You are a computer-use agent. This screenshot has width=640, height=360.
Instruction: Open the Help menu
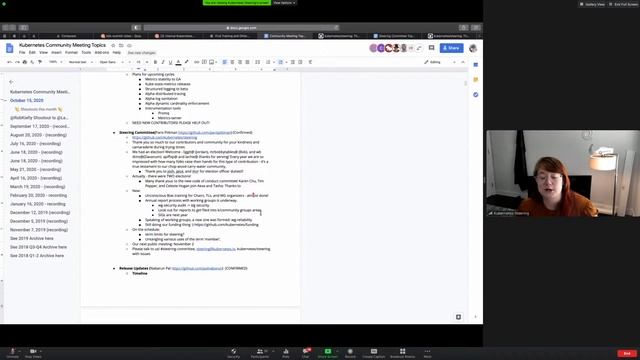tap(117, 53)
